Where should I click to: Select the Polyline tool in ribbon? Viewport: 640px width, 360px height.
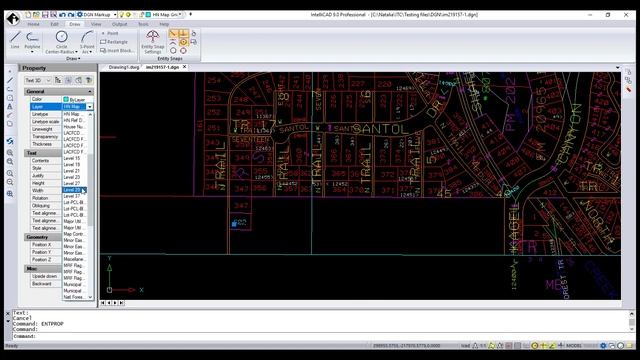pyautogui.click(x=32, y=39)
